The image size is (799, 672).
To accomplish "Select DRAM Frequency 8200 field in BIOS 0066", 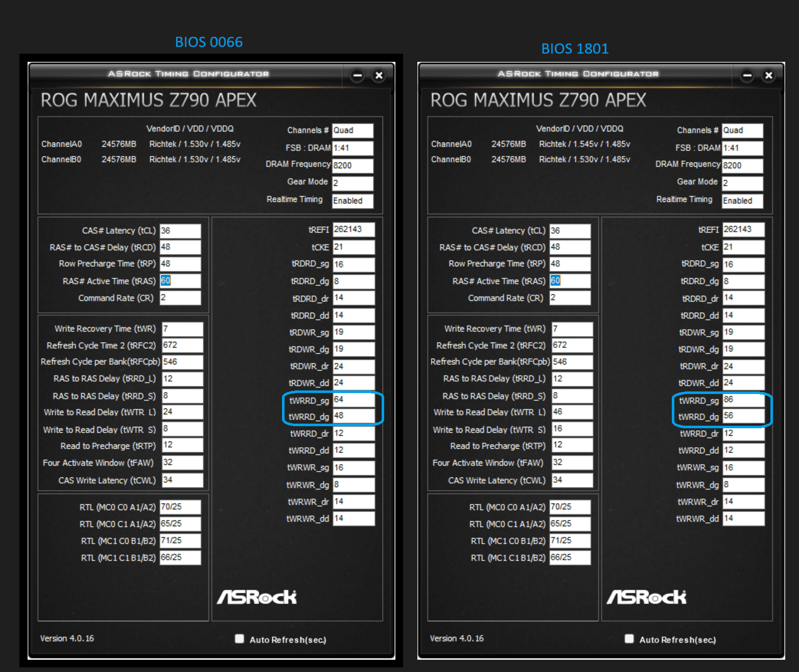I will (x=353, y=166).
